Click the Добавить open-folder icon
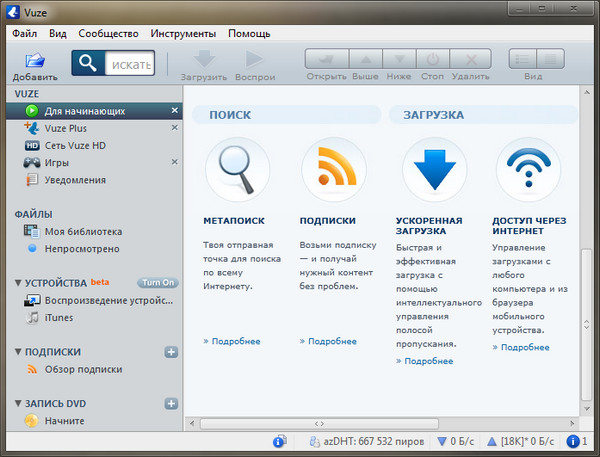This screenshot has height=457, width=600. click(34, 61)
